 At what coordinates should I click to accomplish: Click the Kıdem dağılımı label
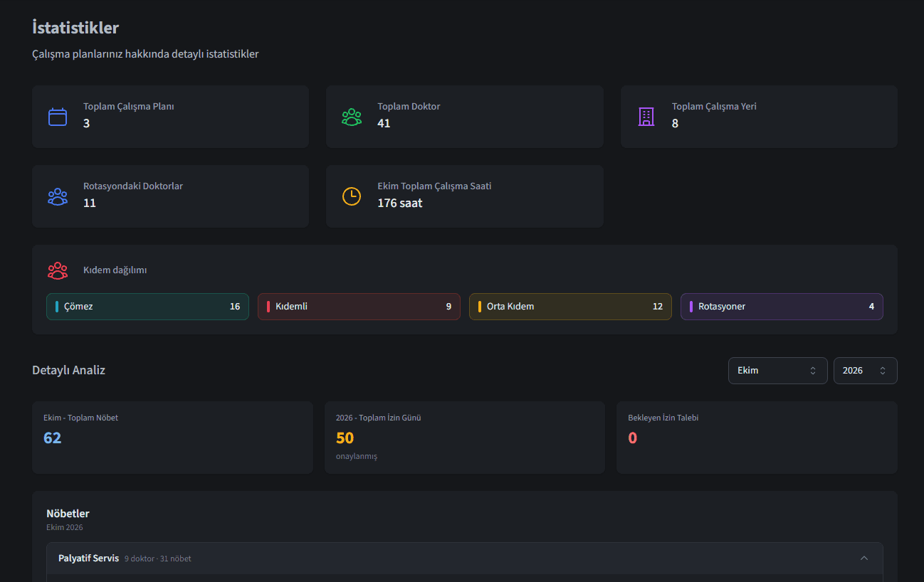click(115, 270)
